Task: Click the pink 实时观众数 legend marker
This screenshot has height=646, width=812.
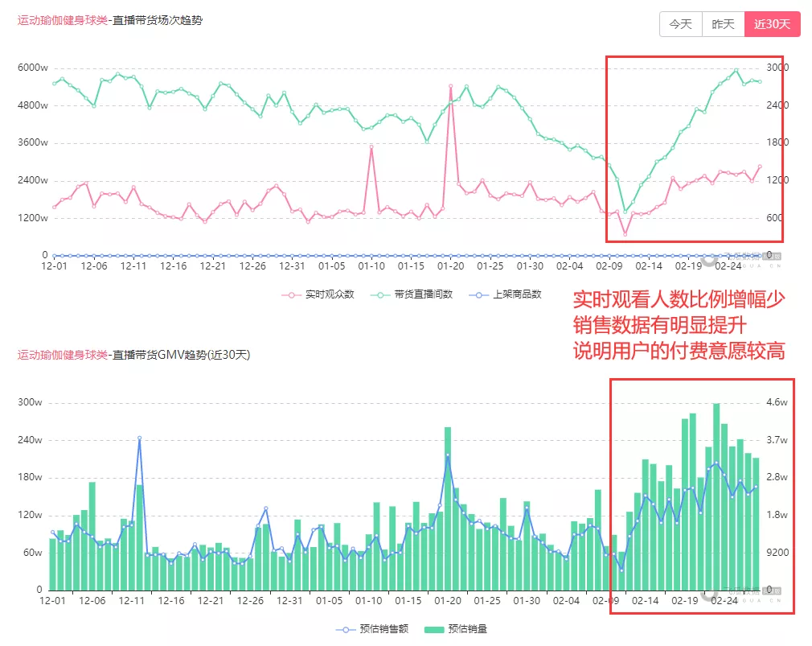Action: coord(292,295)
